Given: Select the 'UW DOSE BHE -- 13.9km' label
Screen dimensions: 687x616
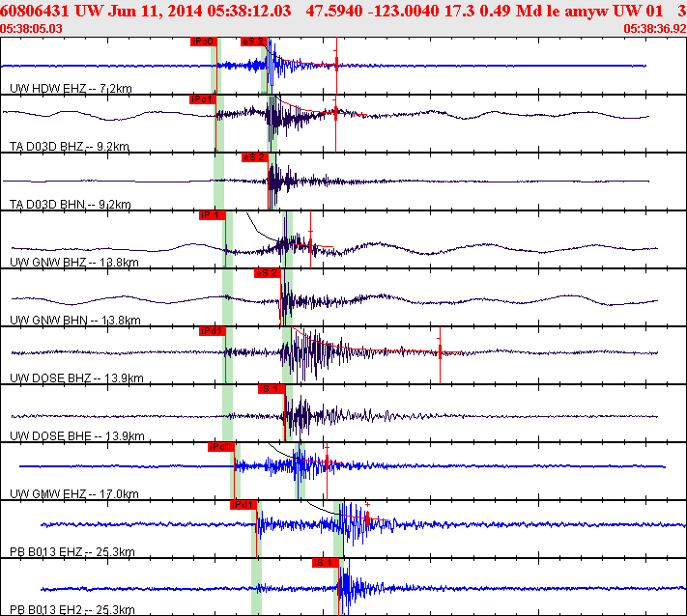Looking at the screenshot, I should pos(76,436).
